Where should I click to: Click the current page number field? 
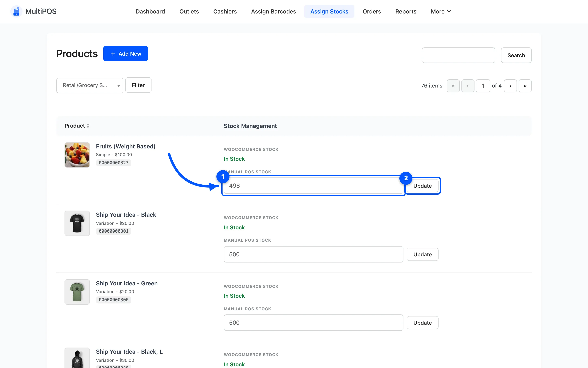[x=483, y=86]
